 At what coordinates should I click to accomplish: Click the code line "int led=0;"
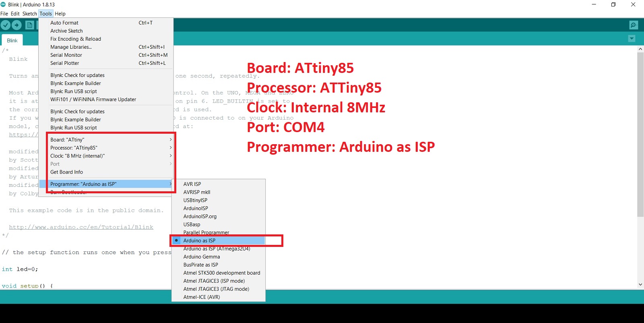tap(20, 269)
